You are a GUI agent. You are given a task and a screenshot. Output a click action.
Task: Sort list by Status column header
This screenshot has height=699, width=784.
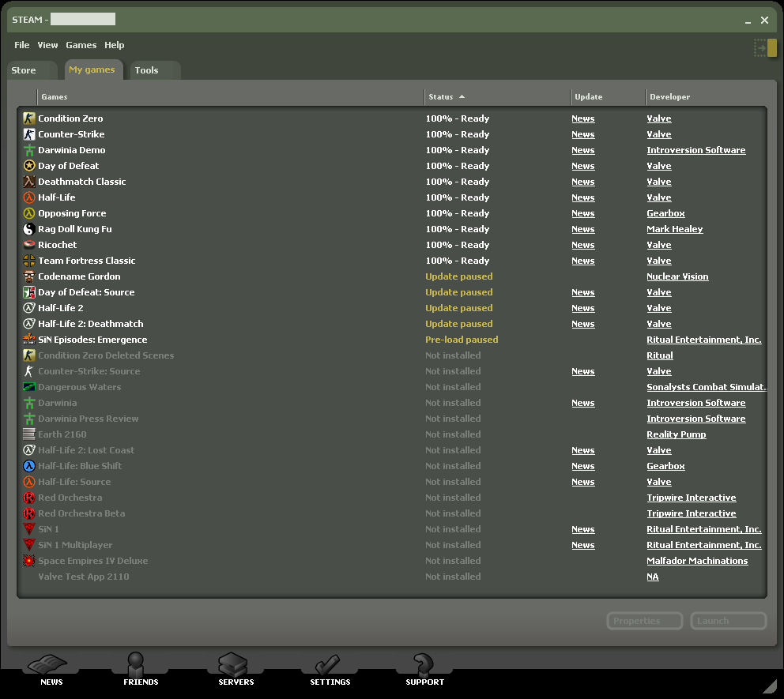tap(440, 97)
